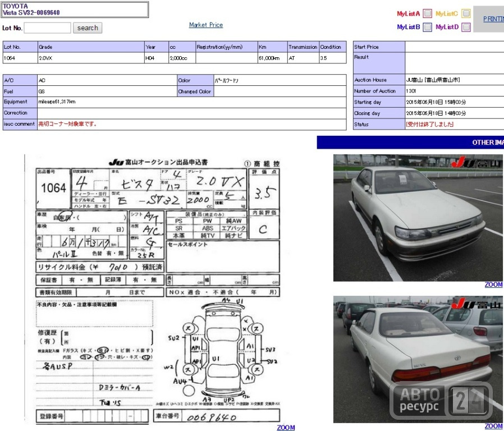504x431 pixels.
Task: Click the OTHER IMAGES header bar
Action: (410, 143)
